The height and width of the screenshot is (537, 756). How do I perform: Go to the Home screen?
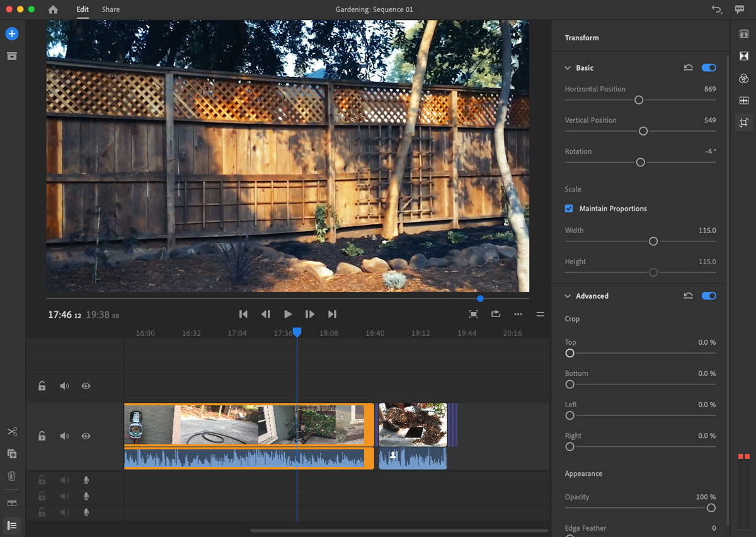pyautogui.click(x=53, y=9)
